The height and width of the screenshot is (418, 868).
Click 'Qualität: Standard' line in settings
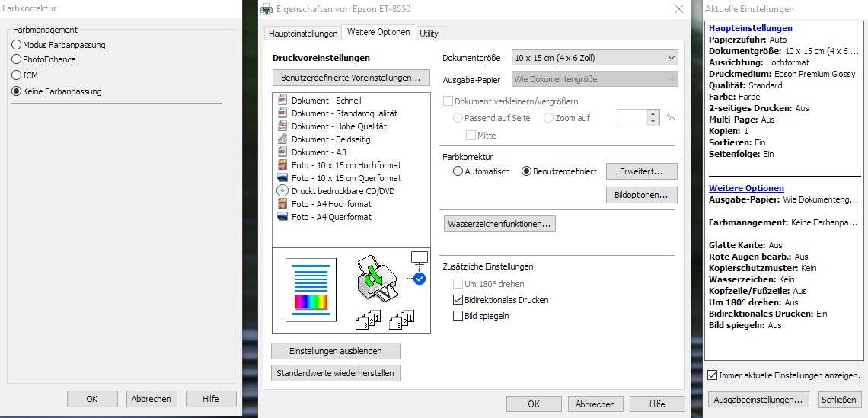pos(745,85)
